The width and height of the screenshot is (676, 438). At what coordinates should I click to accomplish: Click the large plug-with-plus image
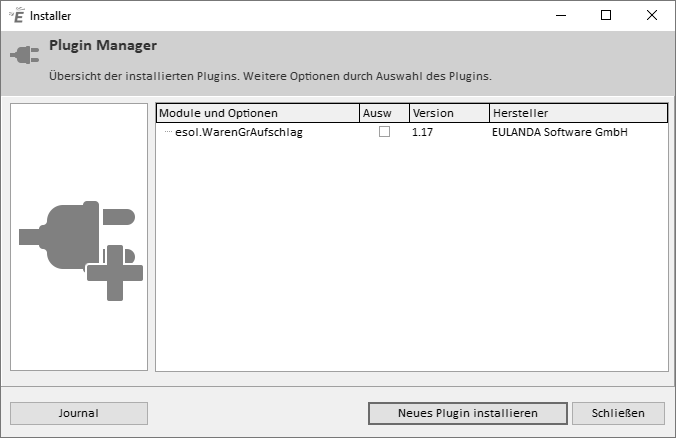[81, 250]
